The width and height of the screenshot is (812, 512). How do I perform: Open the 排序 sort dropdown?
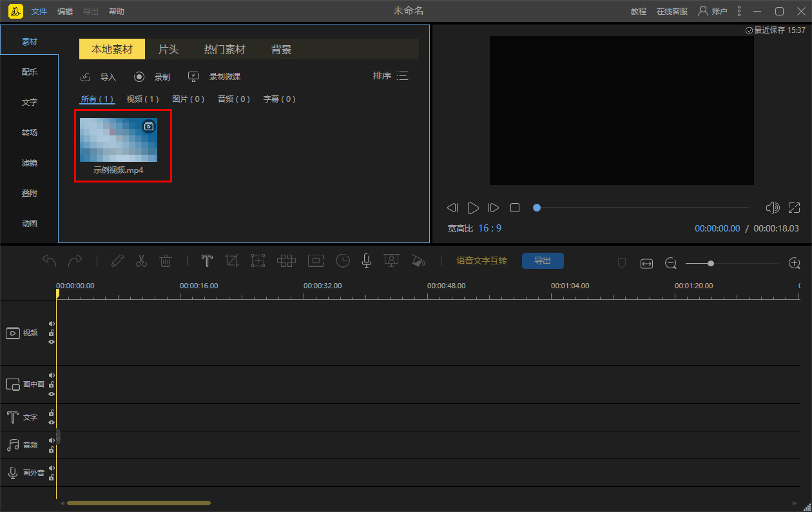(x=391, y=76)
